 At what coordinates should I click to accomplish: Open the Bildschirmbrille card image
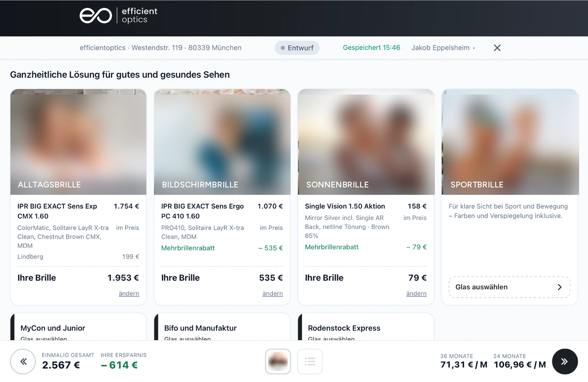click(x=222, y=142)
